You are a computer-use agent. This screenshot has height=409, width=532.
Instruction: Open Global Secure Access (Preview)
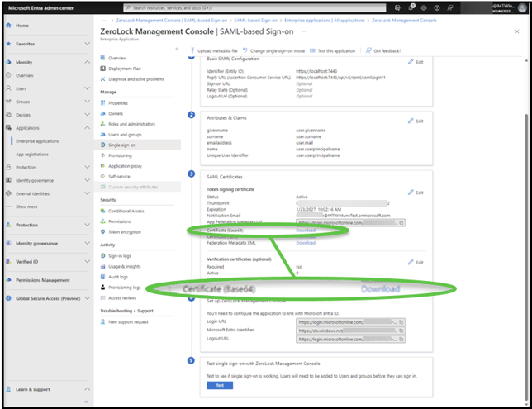coord(48,298)
